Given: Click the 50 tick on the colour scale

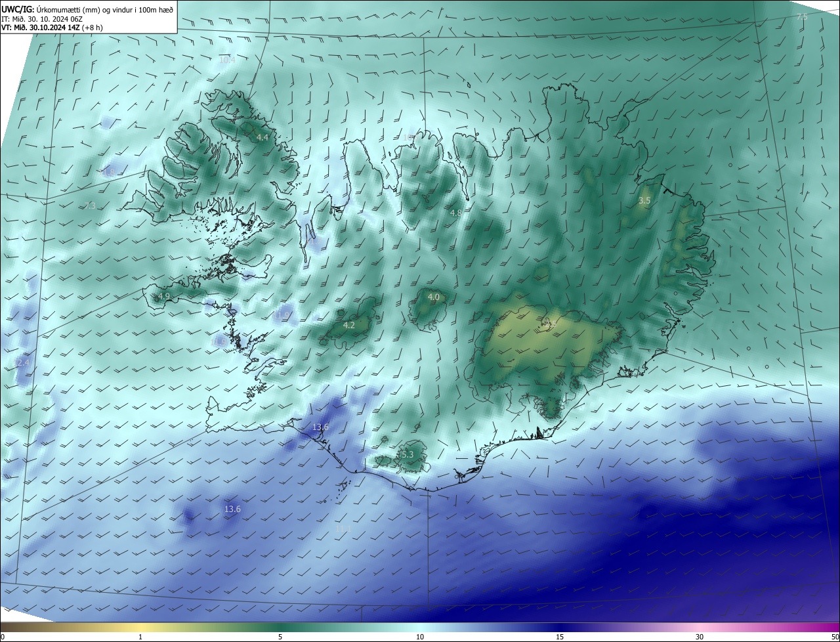Looking at the screenshot, I should click(x=835, y=637).
